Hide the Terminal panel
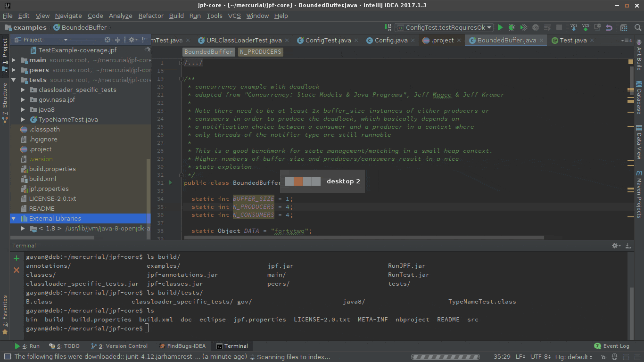The width and height of the screenshot is (644, 362). [628, 246]
